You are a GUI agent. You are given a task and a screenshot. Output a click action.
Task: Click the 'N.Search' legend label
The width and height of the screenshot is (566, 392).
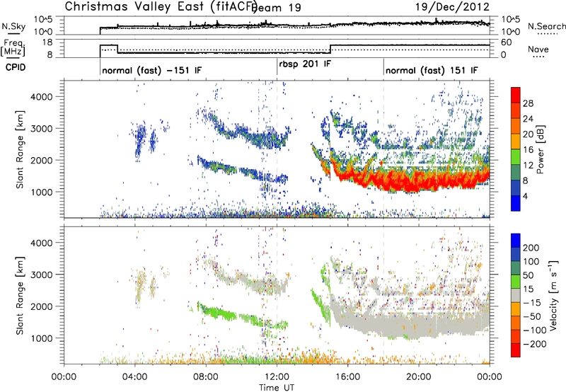(546, 26)
